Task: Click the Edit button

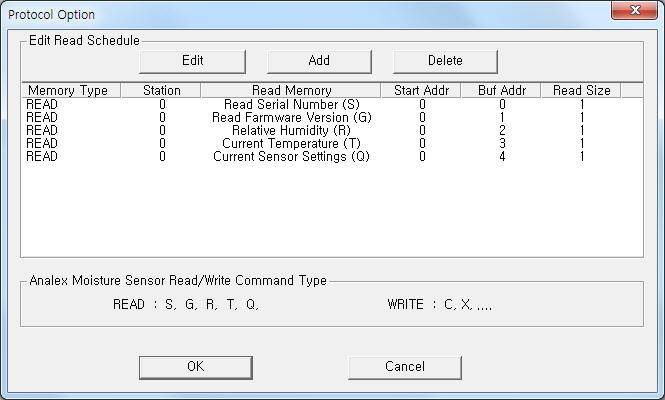Action: 192,61
